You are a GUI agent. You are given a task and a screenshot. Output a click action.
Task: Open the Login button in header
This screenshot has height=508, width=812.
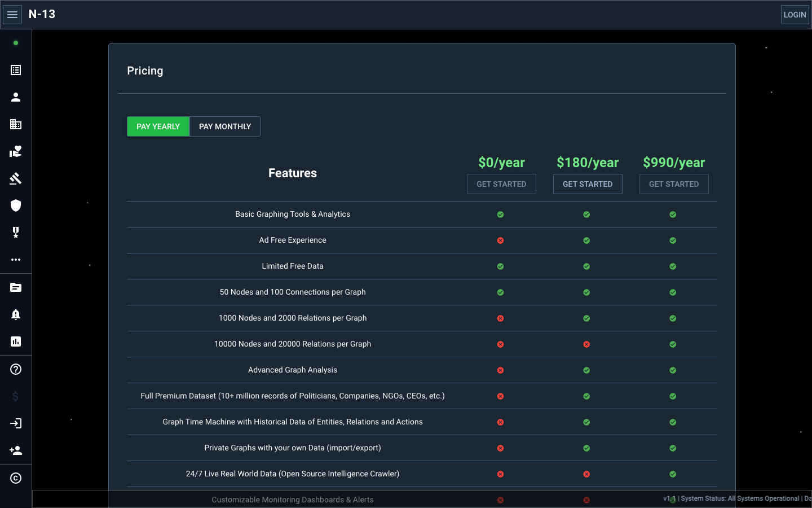(795, 15)
